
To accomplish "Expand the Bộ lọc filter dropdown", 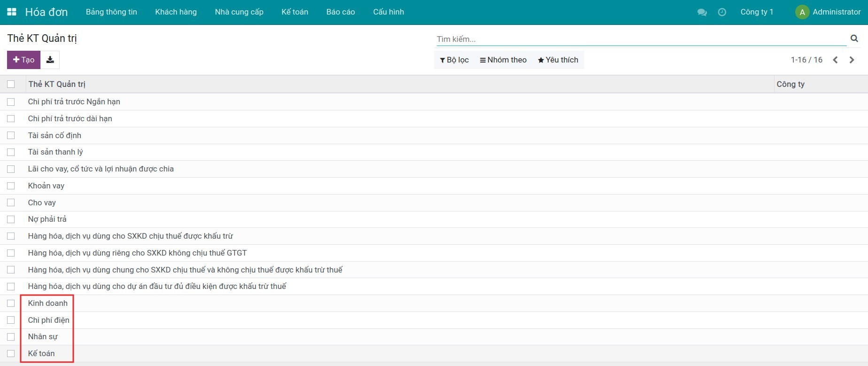I will 454,60.
